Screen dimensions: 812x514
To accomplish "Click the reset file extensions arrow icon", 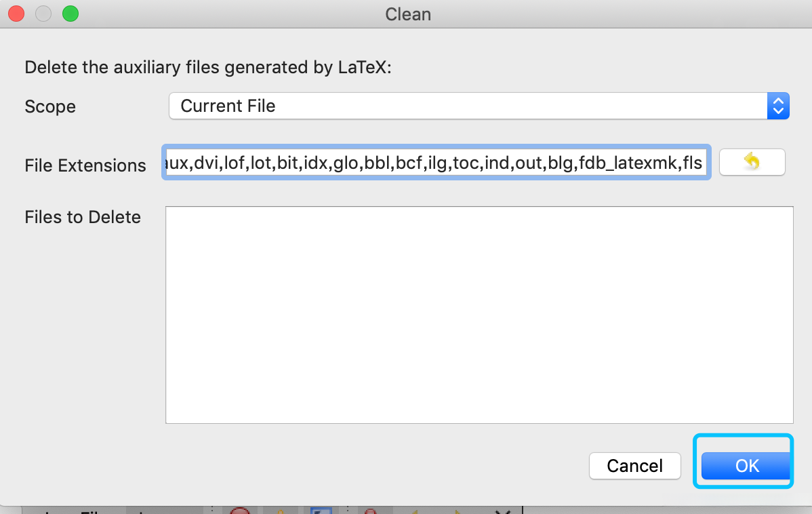I will 752,162.
